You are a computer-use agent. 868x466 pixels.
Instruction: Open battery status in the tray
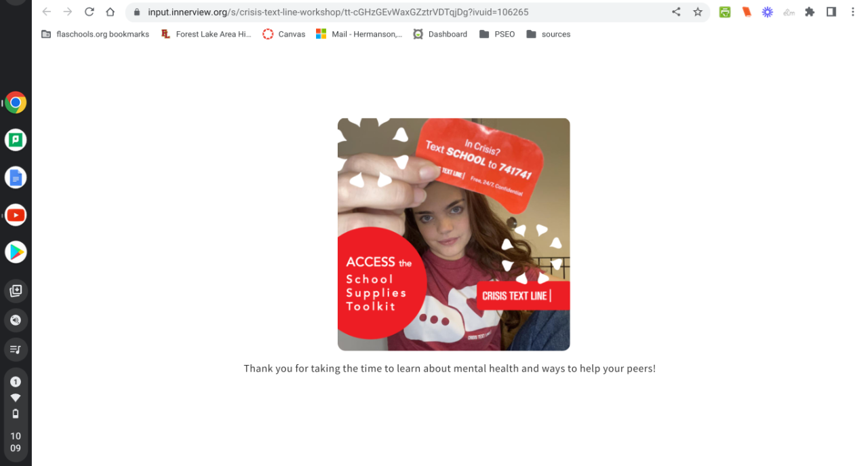coord(16,414)
